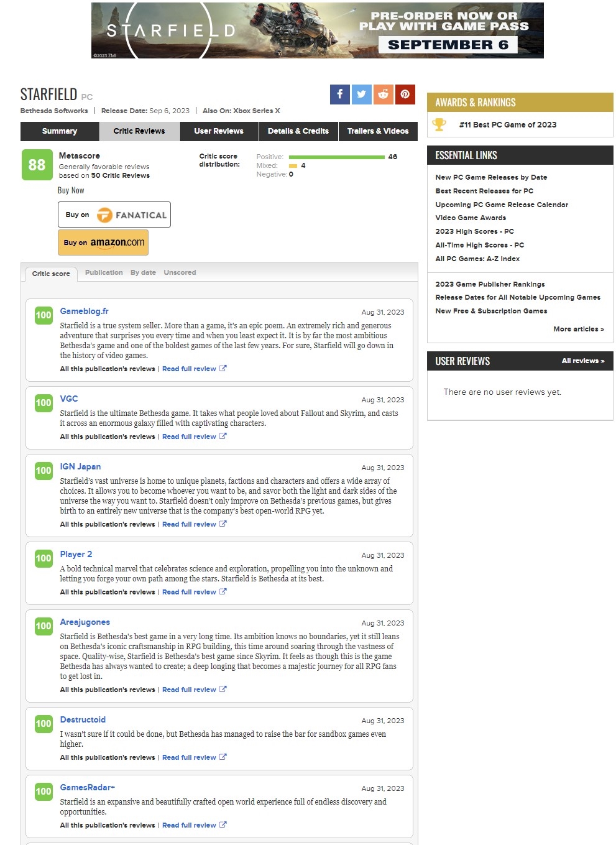Click the gold trophy award icon
The image size is (616, 845).
pyautogui.click(x=439, y=124)
